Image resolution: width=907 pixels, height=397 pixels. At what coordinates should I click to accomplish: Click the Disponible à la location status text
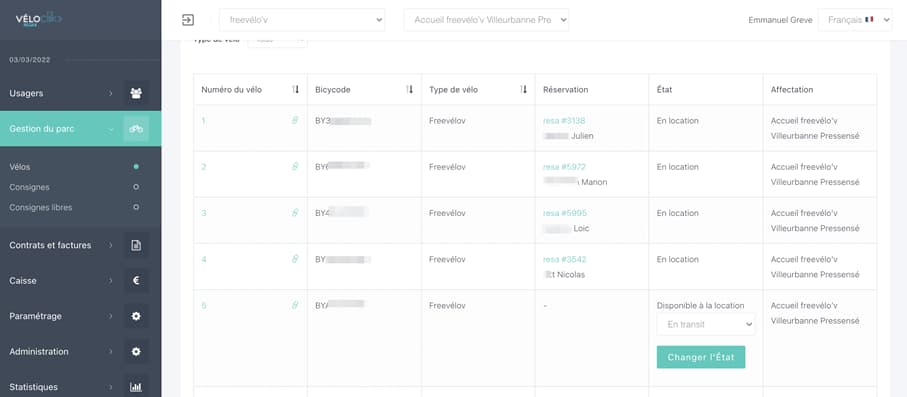click(x=700, y=305)
